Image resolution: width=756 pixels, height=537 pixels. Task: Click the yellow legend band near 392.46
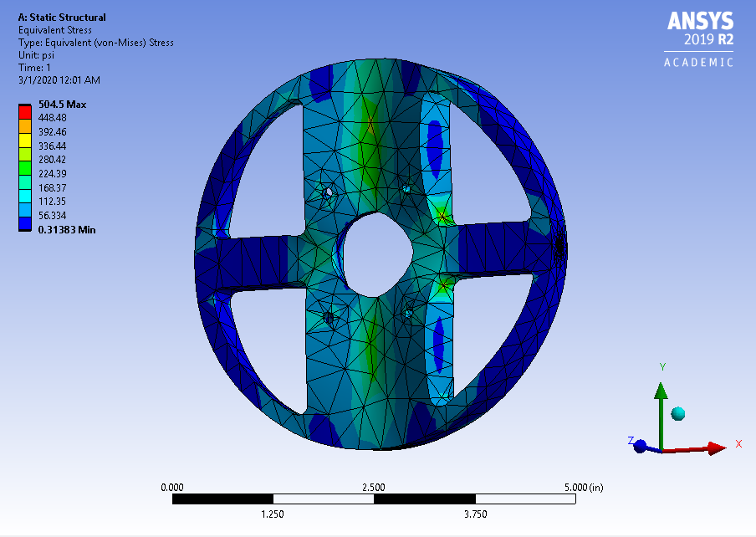(25, 141)
